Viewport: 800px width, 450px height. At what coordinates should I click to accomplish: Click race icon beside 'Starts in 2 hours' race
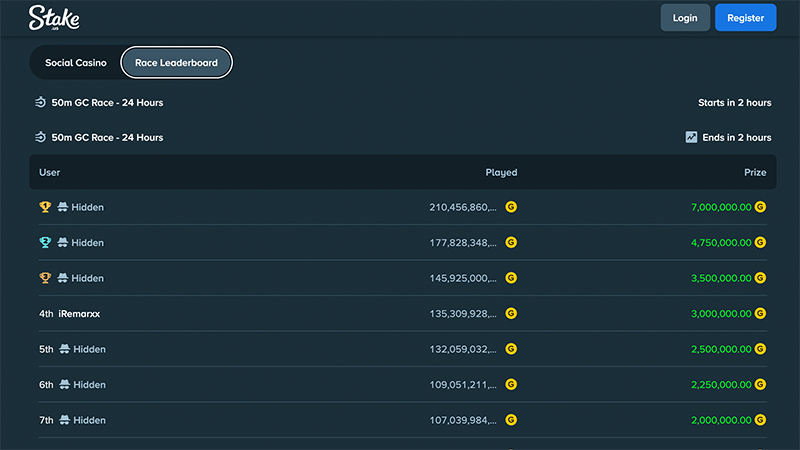click(x=40, y=103)
